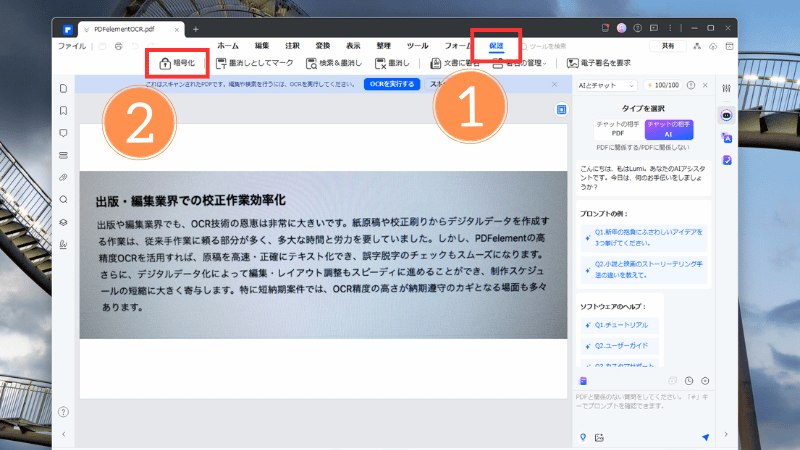Image resolution: width=800 pixels, height=450 pixels.
Task: Click Q1.チュートリアル help link
Action: pos(619,325)
